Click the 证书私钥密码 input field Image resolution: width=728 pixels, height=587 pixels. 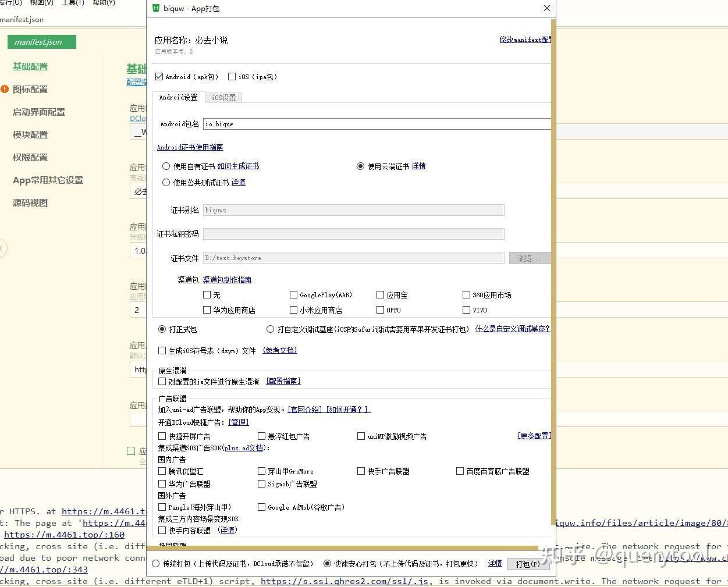pos(354,234)
